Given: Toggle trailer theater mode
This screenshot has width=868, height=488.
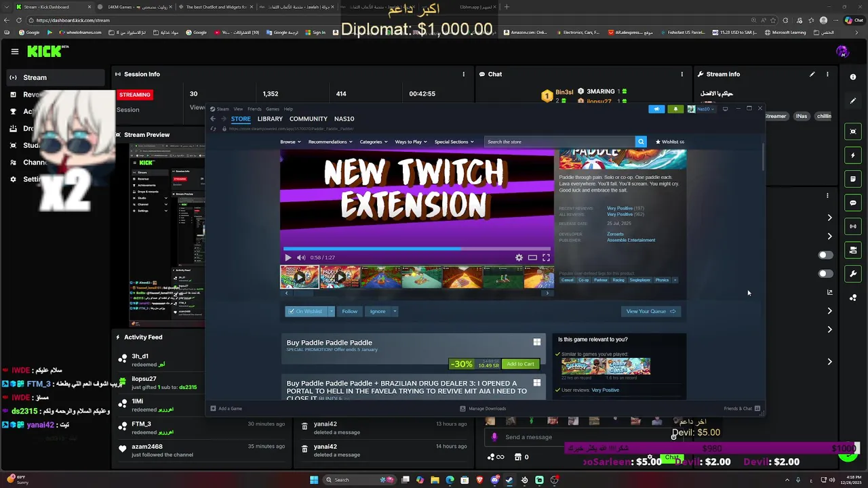Looking at the screenshot, I should pyautogui.click(x=532, y=258).
